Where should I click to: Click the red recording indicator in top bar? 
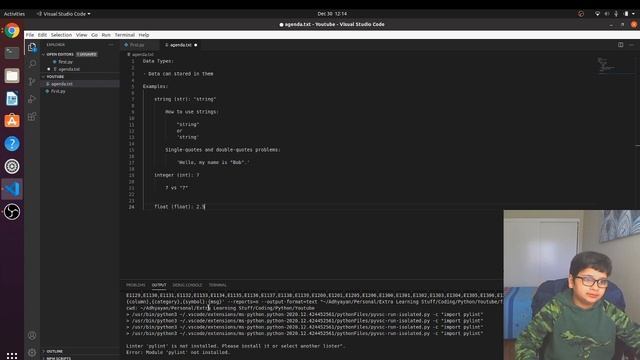(x=581, y=14)
